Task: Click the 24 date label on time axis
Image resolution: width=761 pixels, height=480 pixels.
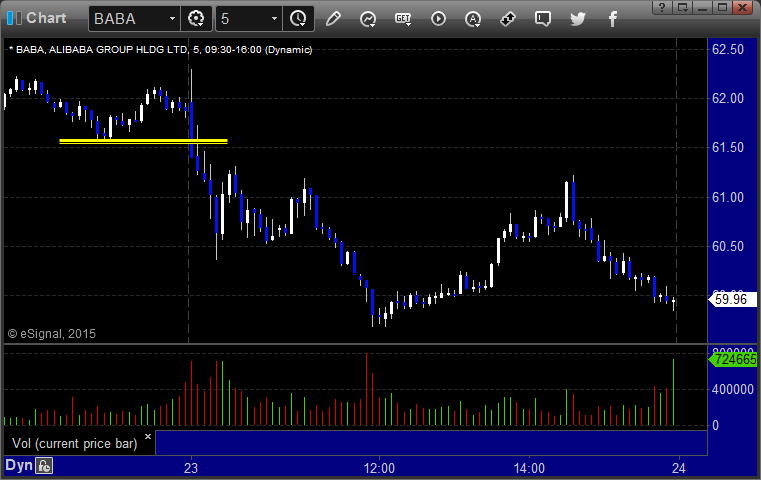Action: pyautogui.click(x=678, y=468)
